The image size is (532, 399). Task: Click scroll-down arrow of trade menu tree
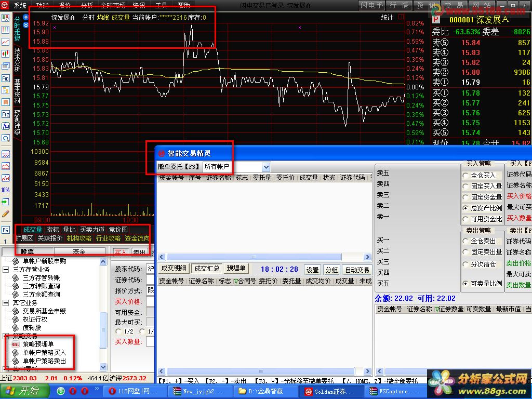pyautogui.click(x=103, y=367)
